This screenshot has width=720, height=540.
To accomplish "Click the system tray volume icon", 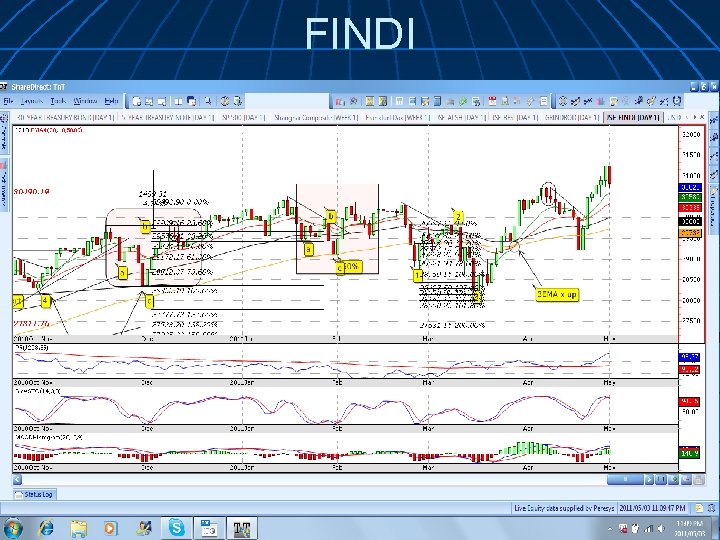I will click(x=661, y=528).
